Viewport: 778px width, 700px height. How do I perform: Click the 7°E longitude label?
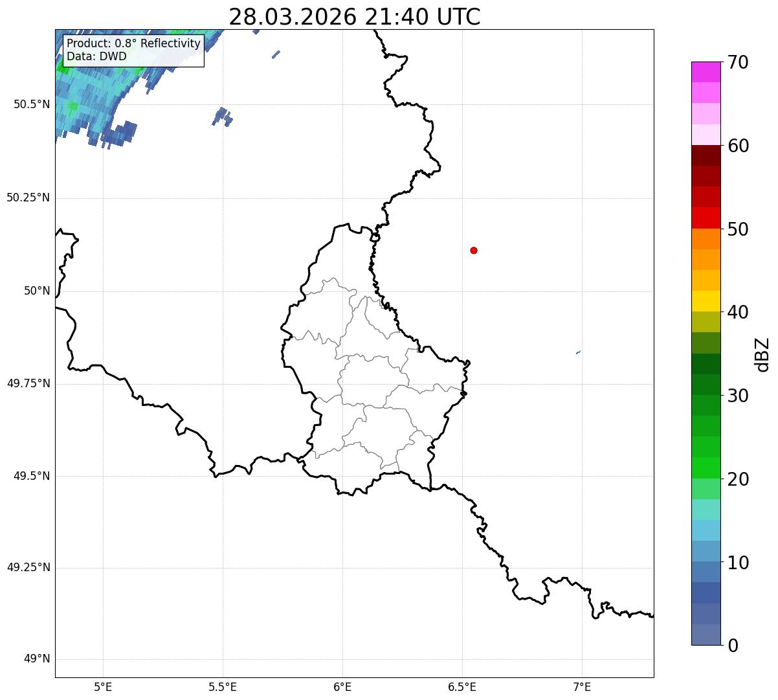point(582,686)
